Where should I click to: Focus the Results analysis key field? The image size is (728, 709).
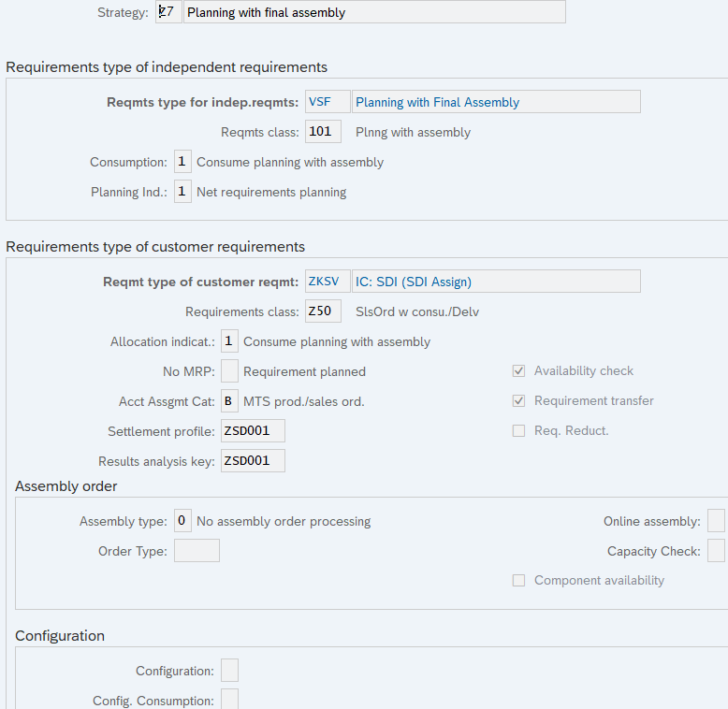(x=253, y=461)
